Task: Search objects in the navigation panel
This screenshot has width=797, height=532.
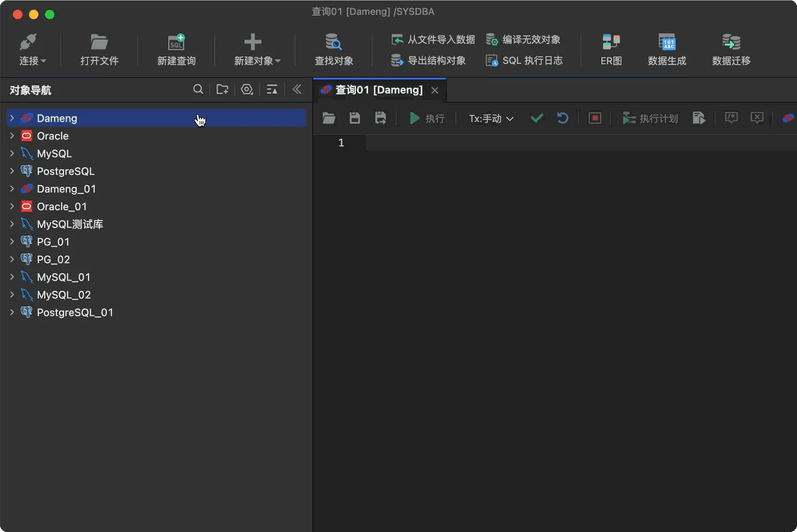Action: pos(198,89)
